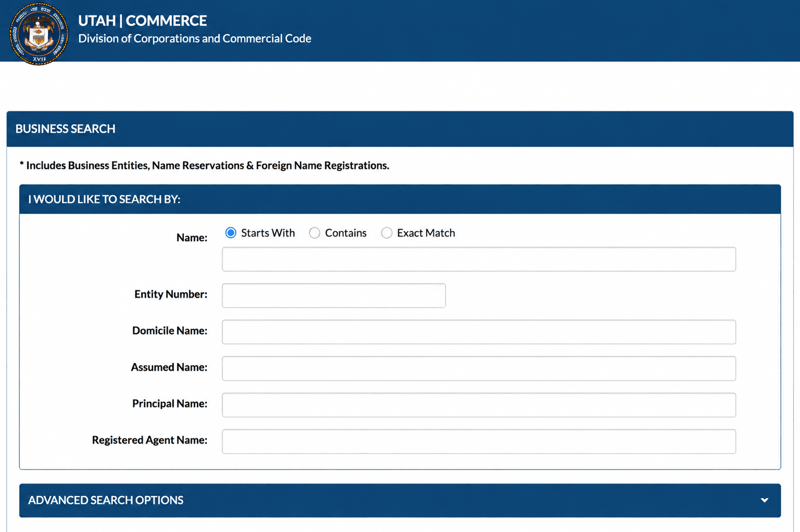The height and width of the screenshot is (532, 800).
Task: Click Division of Corporations and Commercial Code text
Action: (195, 38)
